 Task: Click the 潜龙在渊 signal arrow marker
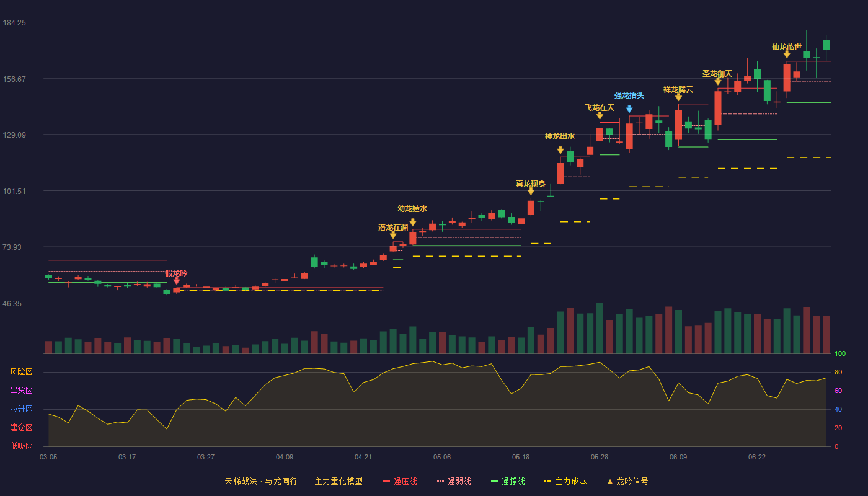click(393, 235)
